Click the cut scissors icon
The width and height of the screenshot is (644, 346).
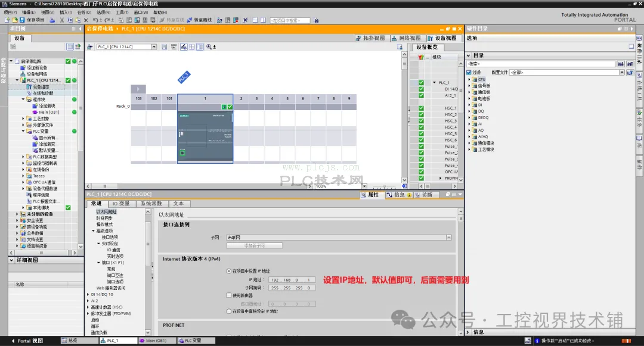(61, 20)
